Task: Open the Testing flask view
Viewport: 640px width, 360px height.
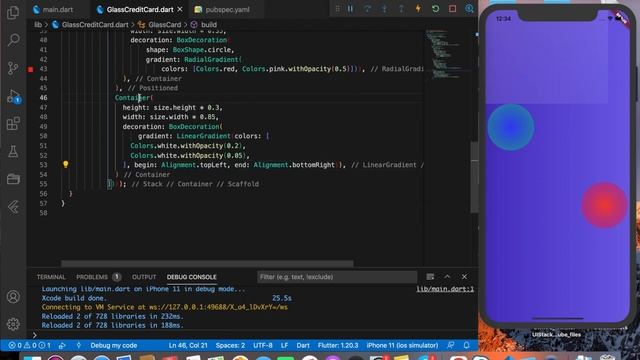Action: [13, 151]
